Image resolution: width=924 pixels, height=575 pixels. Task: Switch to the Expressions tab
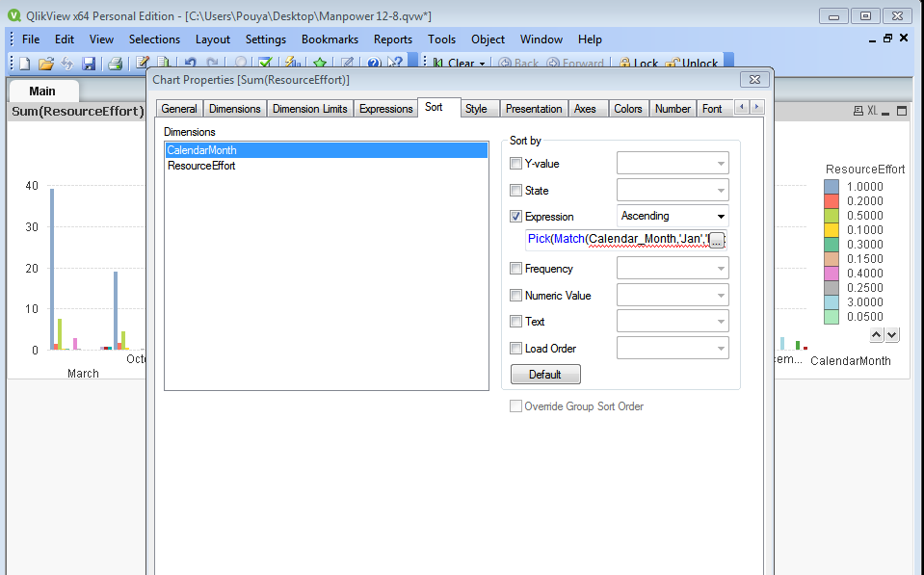pyautogui.click(x=386, y=109)
